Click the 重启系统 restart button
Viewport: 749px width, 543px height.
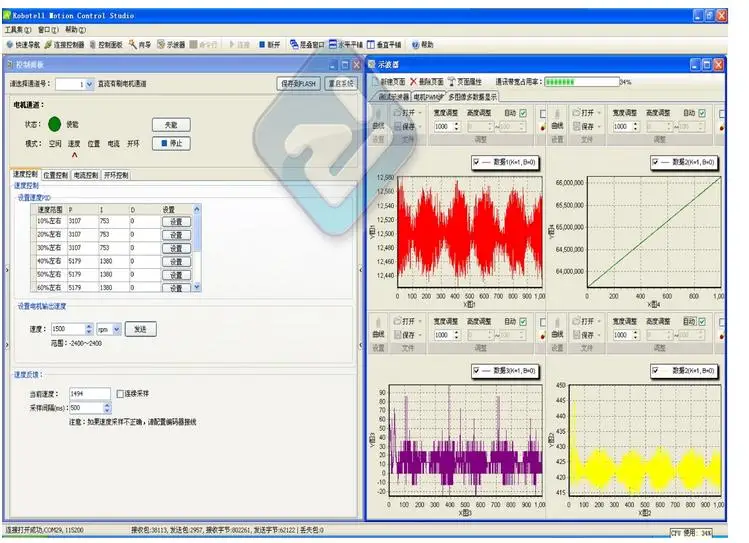pyautogui.click(x=341, y=84)
